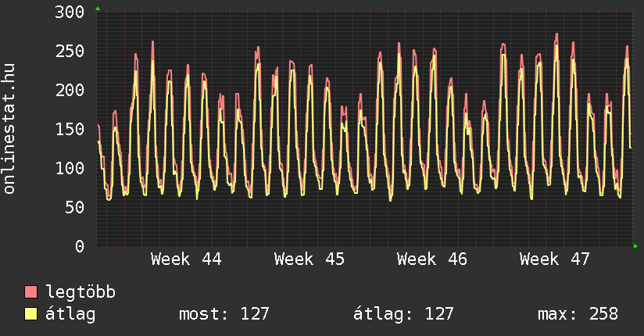Select the Week 46 axis label
The width and height of the screenshot is (644, 336).
[x=431, y=259]
